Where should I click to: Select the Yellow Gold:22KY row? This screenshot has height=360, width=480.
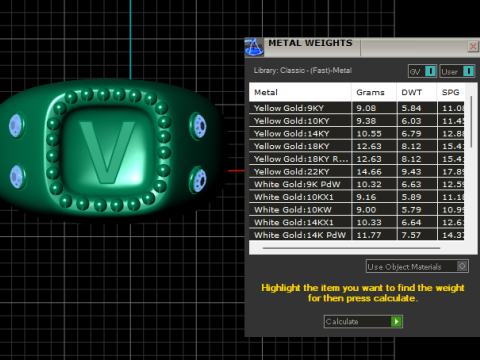point(357,172)
